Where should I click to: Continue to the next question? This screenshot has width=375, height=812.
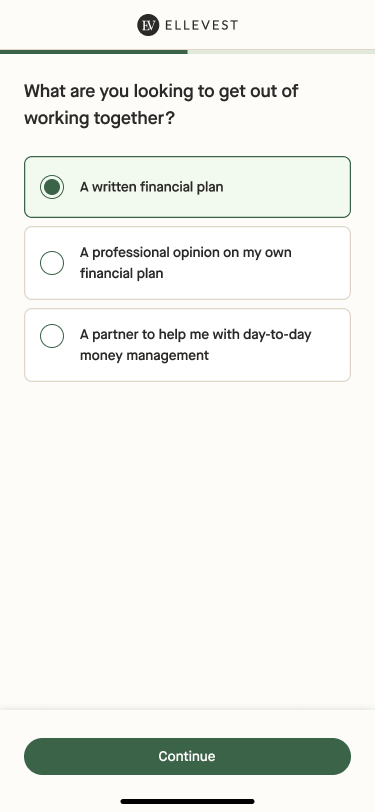pyautogui.click(x=188, y=757)
